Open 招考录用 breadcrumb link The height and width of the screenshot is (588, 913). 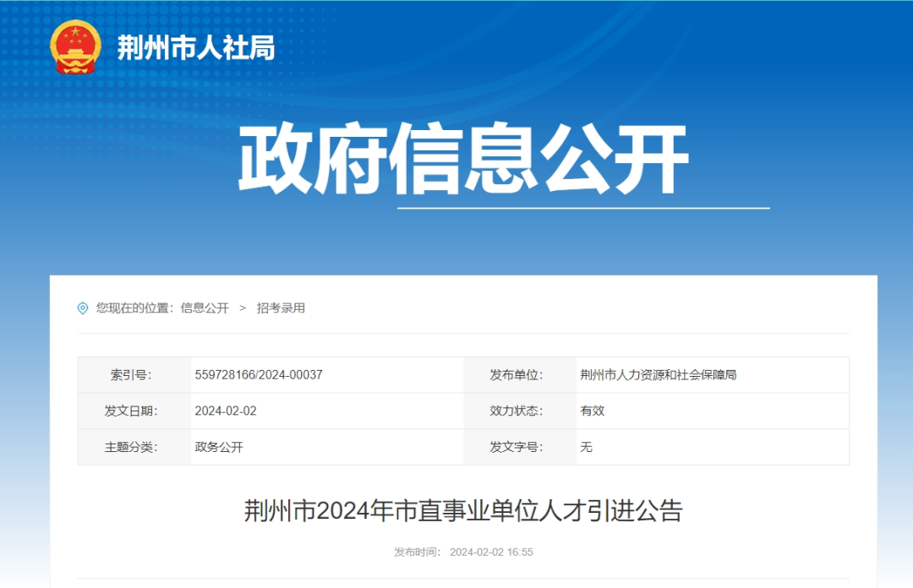point(281,308)
